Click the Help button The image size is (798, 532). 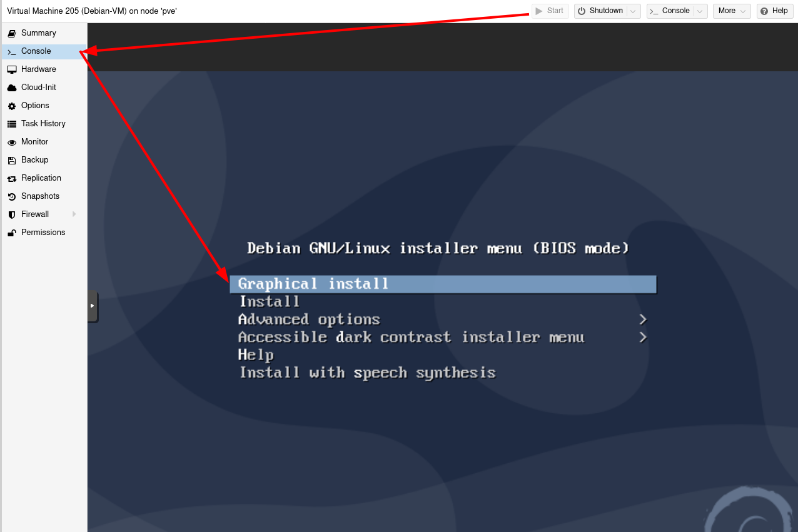click(774, 11)
